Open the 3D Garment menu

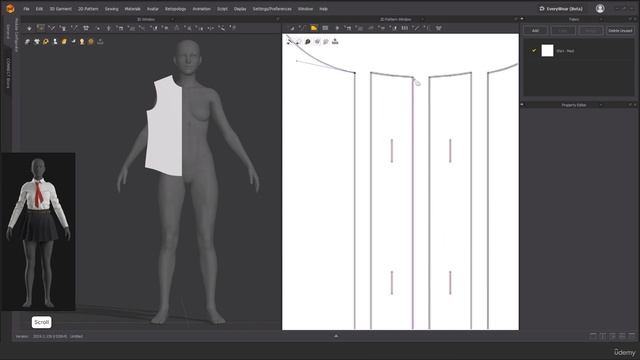(61, 9)
